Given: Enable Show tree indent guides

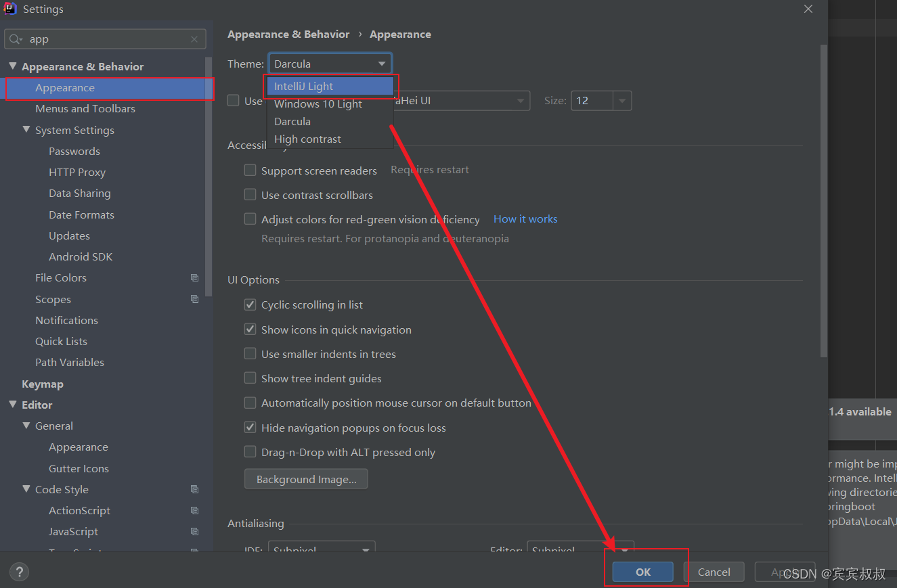Looking at the screenshot, I should (250, 378).
